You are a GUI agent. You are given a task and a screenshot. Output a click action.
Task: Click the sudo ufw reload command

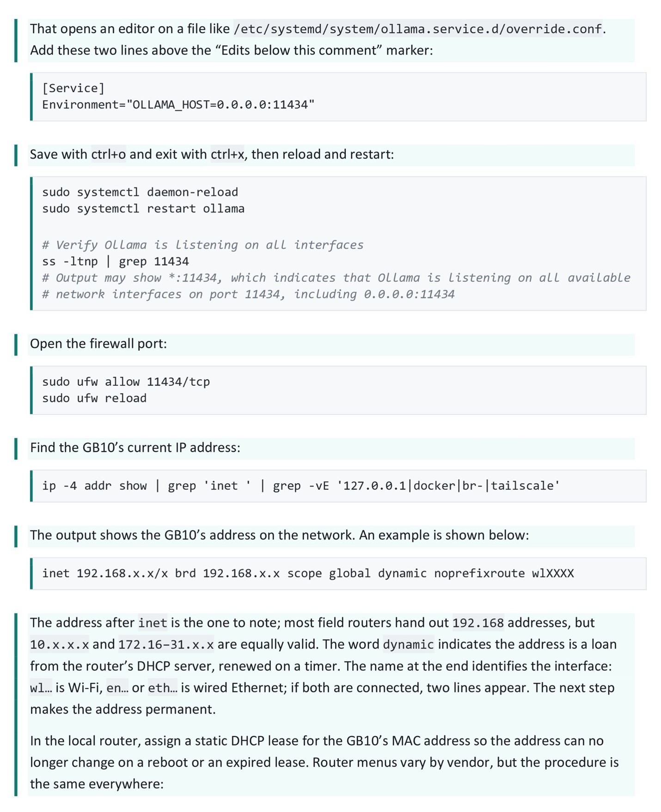(x=94, y=398)
